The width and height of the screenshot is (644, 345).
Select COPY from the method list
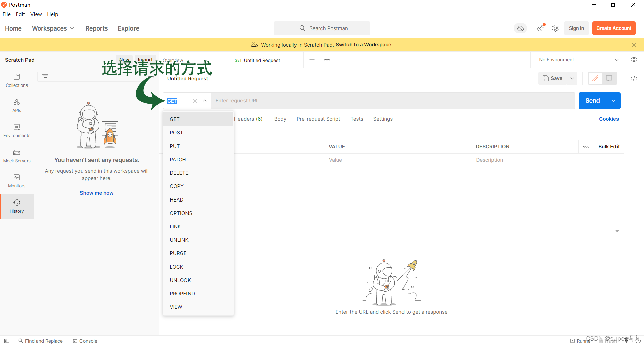tap(198, 186)
